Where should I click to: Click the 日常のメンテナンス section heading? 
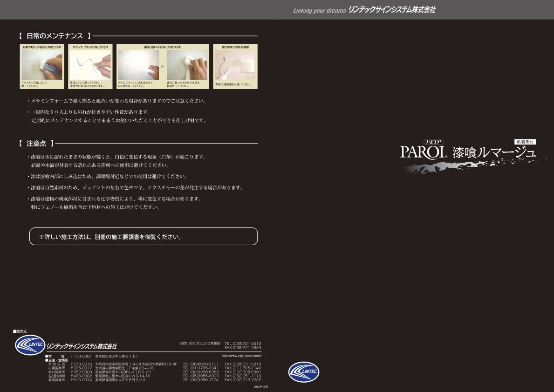pyautogui.click(x=55, y=36)
